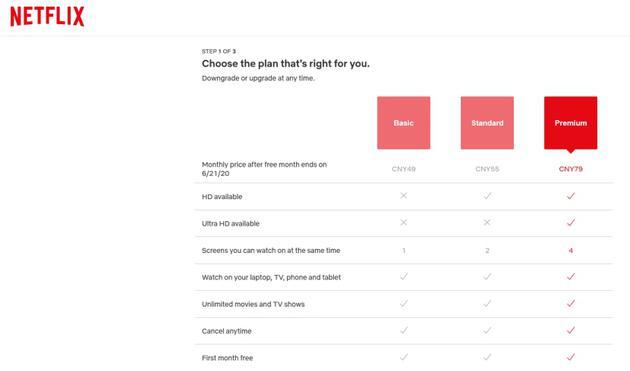Select the Basic plan box
Screen dimensions: 630x371
(x=403, y=123)
